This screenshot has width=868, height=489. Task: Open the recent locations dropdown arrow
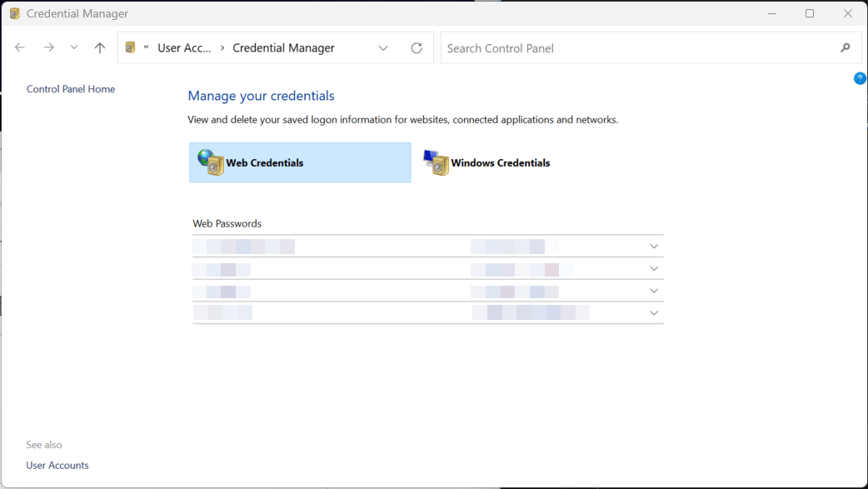(73, 47)
